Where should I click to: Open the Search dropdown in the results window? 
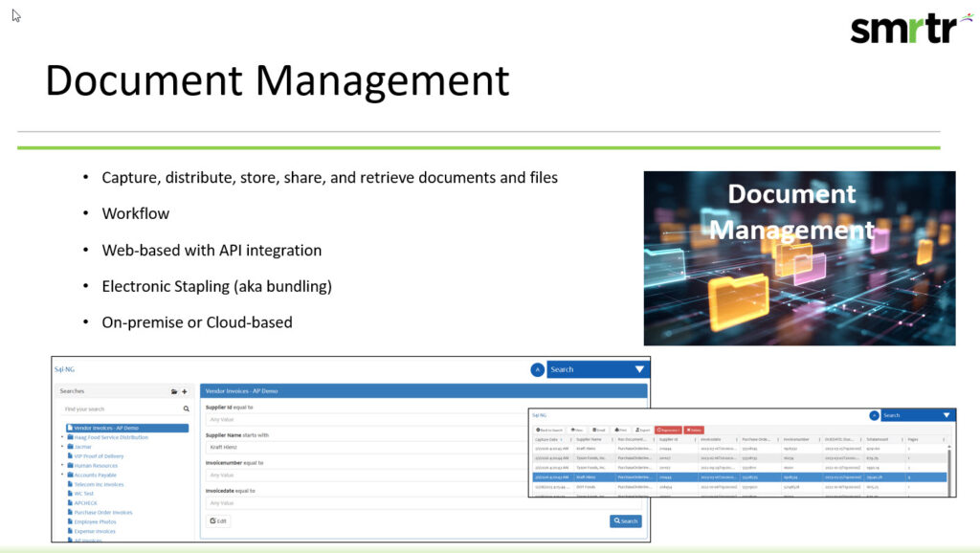coord(947,415)
